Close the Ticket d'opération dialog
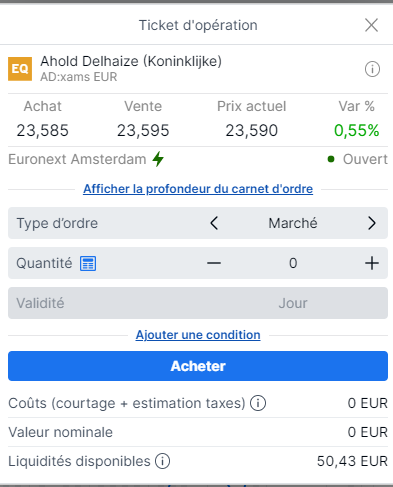This screenshot has width=393, height=487. tap(371, 25)
